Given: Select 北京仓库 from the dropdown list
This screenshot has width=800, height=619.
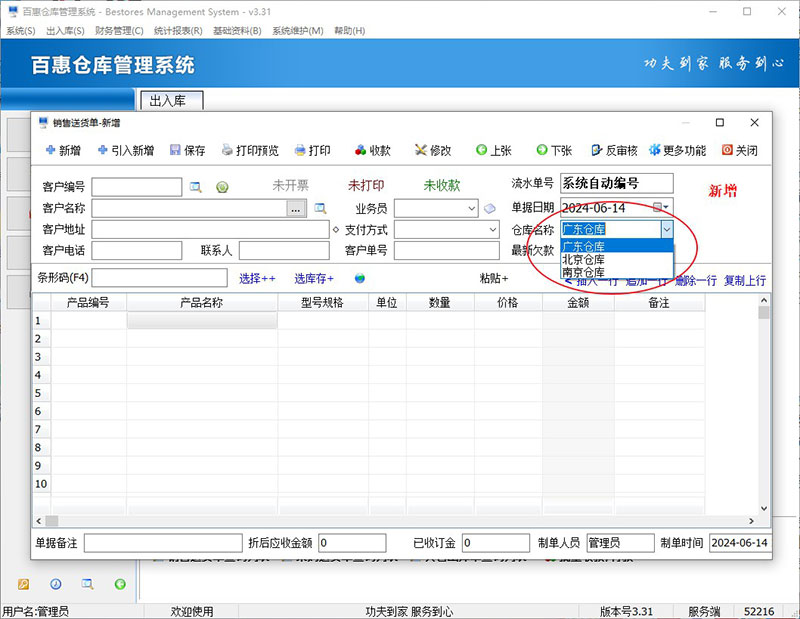Looking at the screenshot, I should click(616, 259).
